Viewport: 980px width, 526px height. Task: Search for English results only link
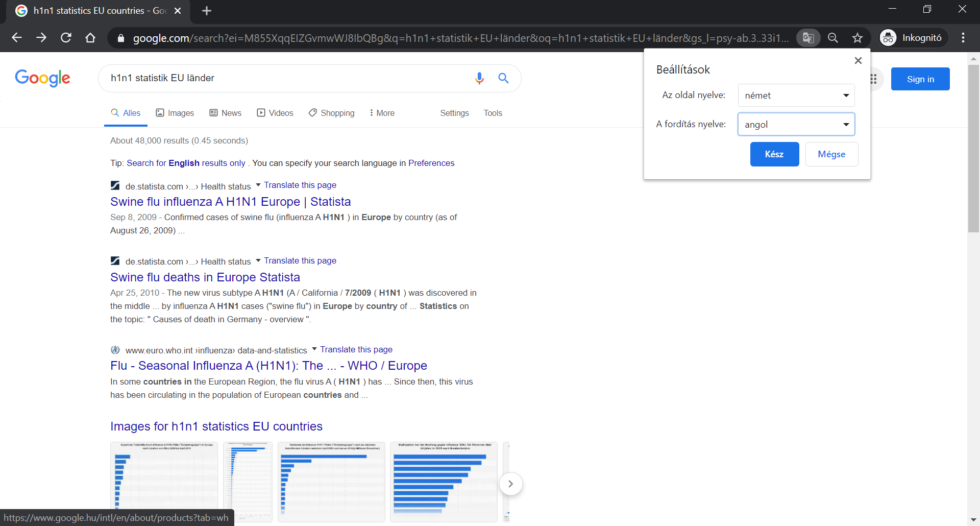[x=186, y=163]
